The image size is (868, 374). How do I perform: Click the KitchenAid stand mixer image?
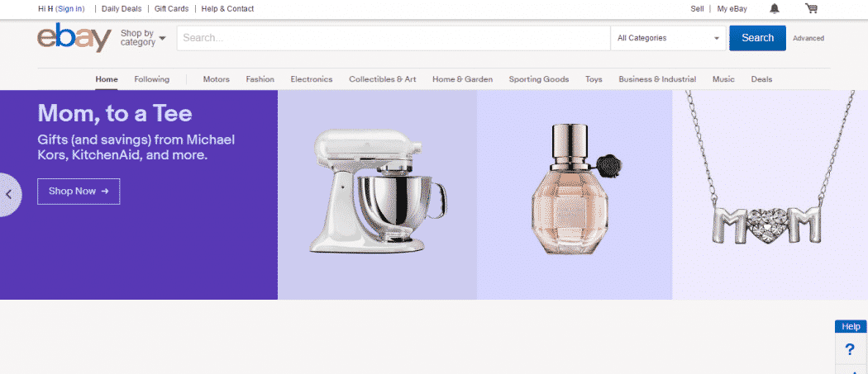pos(378,191)
